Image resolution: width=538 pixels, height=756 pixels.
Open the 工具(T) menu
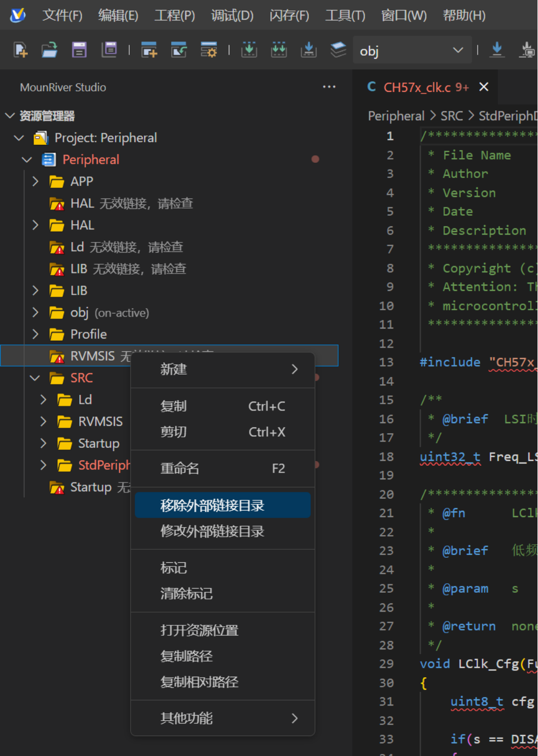point(345,15)
